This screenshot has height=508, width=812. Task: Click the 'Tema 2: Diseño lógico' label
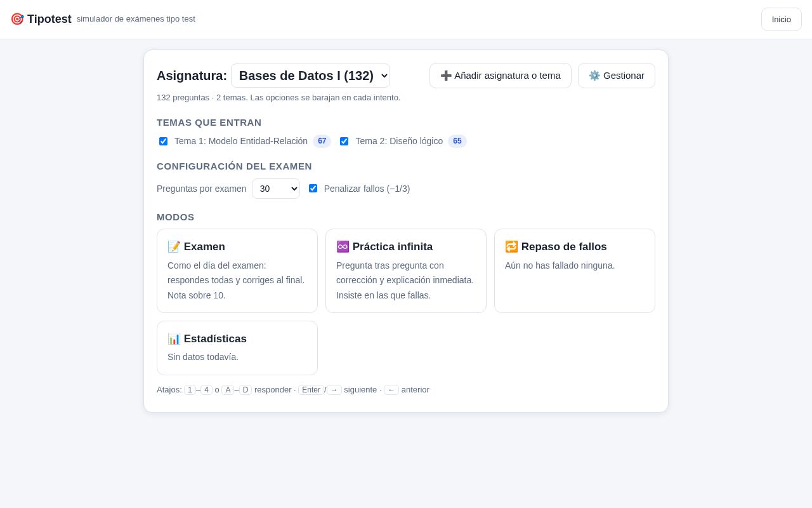tap(399, 141)
